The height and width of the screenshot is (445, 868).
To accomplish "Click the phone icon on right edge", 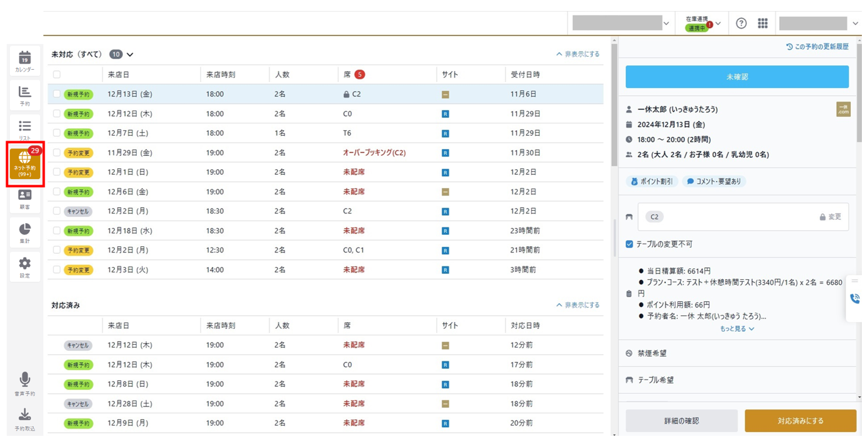I will 855,299.
